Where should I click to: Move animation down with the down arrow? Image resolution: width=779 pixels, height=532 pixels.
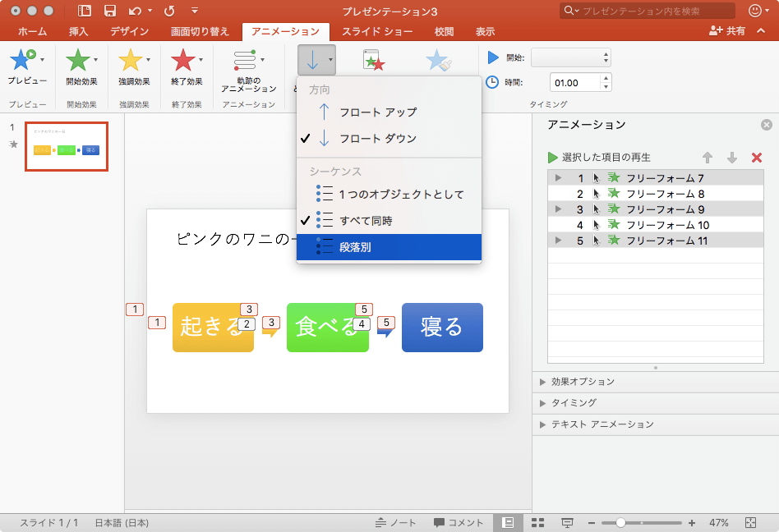point(732,158)
